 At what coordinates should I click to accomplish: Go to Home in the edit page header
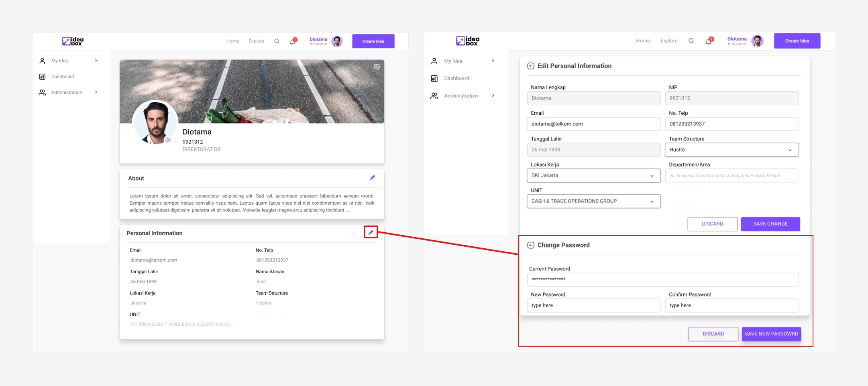point(642,41)
